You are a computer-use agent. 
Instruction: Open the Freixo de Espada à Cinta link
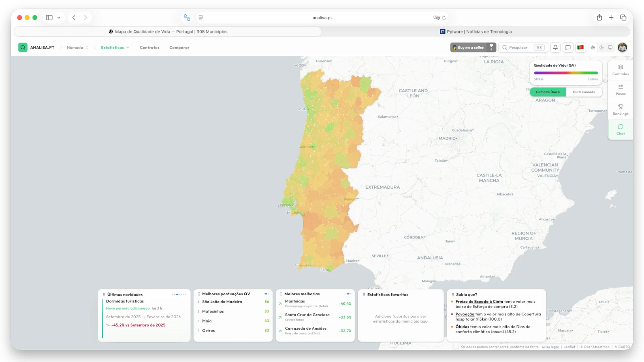click(479, 302)
